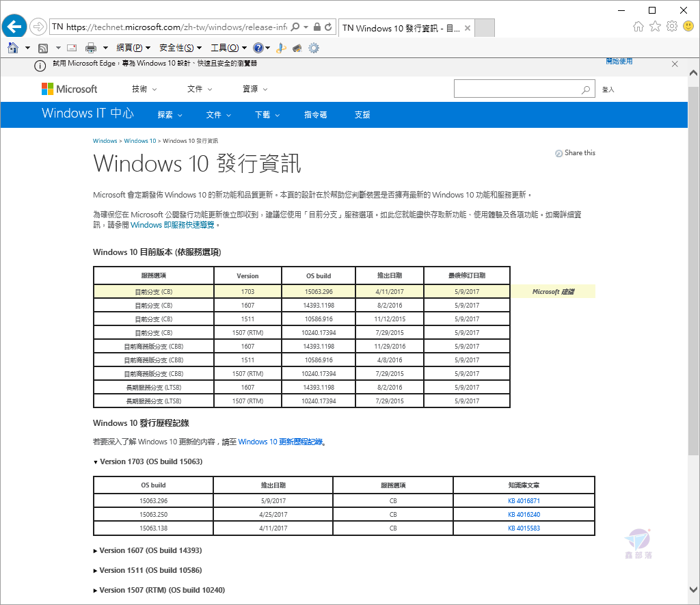
Task: Click the 開始使用 link in Edge notification
Action: tap(619, 61)
